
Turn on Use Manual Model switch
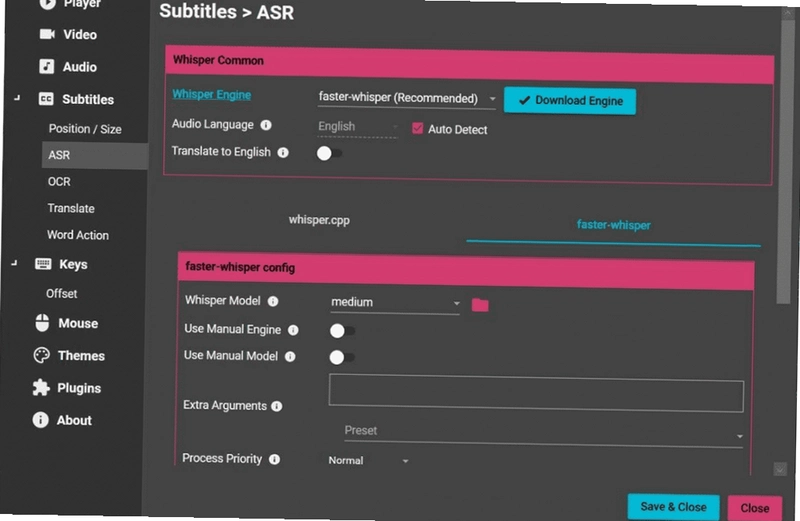[x=341, y=357]
